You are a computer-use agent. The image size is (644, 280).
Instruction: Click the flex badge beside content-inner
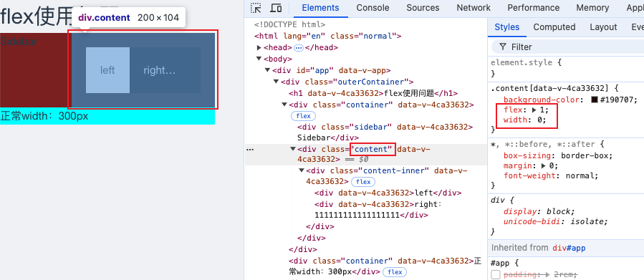[x=363, y=181]
